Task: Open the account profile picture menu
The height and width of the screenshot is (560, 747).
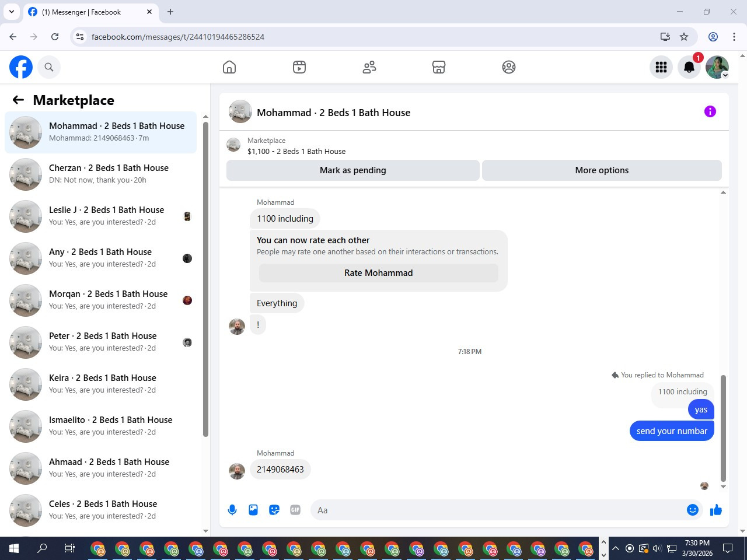Action: pyautogui.click(x=717, y=67)
